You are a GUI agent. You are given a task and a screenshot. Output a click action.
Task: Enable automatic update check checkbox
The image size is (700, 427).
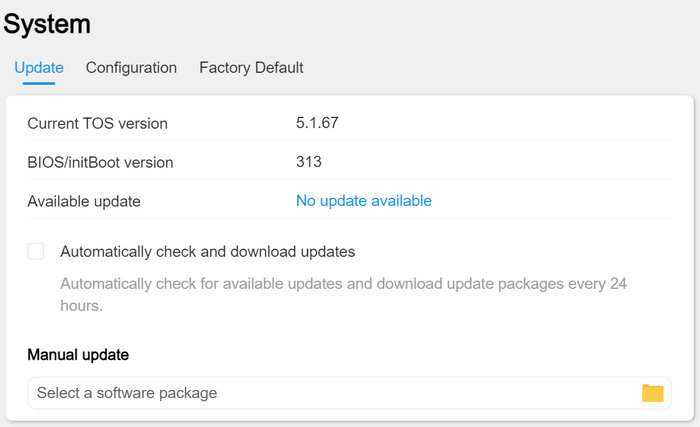(36, 252)
